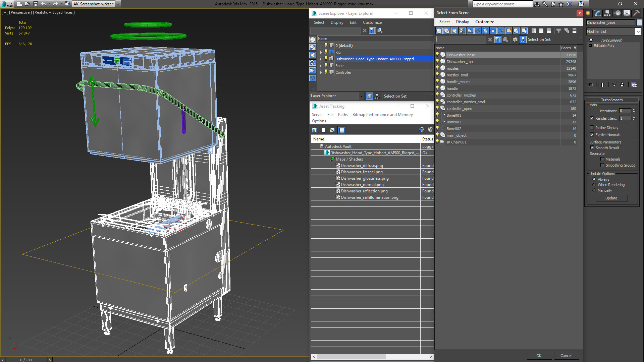Click the Asset Tracking horizontal scrollbar
The width and height of the screenshot is (644, 362).
[x=372, y=357]
